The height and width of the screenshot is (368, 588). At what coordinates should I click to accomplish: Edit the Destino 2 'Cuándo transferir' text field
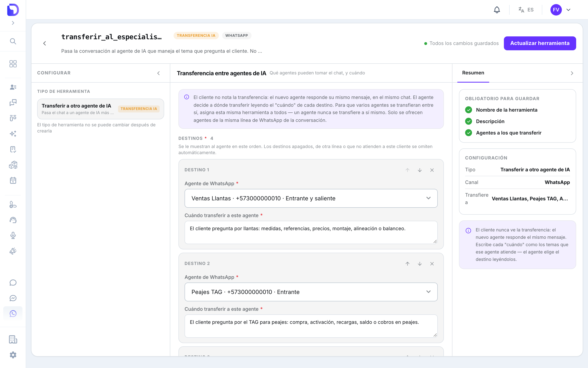[311, 326]
